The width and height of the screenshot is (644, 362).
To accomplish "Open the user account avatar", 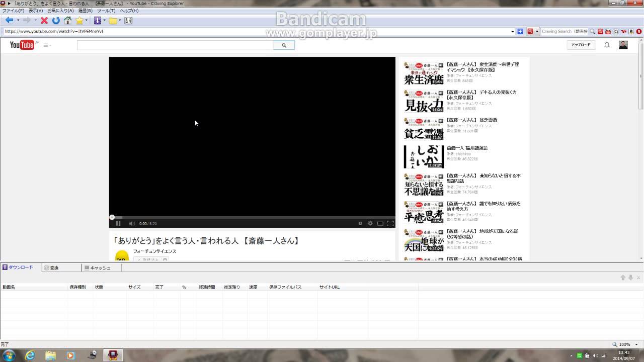I will (623, 45).
